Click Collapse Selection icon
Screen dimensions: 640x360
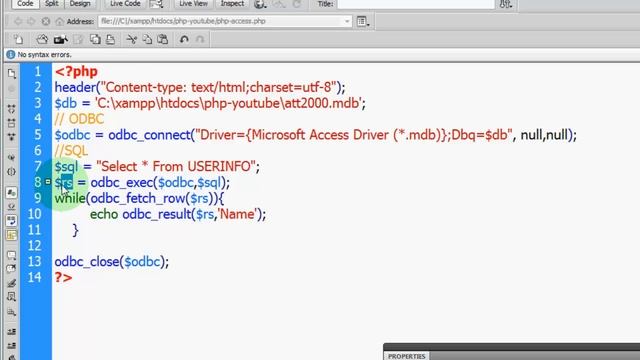[x=11, y=122]
